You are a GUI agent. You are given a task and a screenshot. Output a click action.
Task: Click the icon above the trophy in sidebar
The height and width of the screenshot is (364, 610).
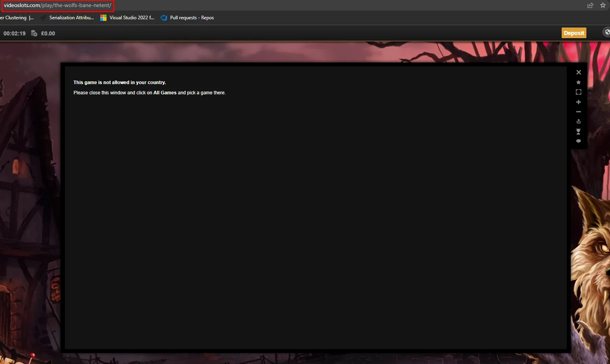pyautogui.click(x=579, y=122)
